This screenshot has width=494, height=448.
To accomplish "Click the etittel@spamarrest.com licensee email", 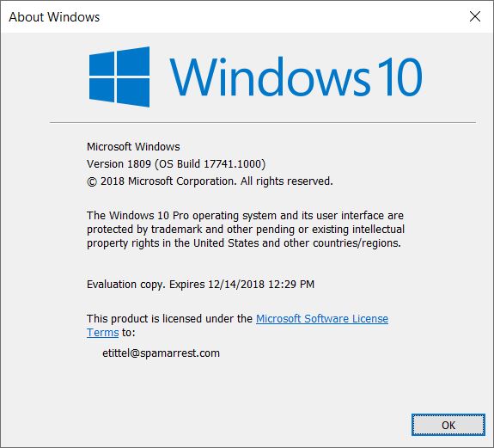I will [161, 353].
